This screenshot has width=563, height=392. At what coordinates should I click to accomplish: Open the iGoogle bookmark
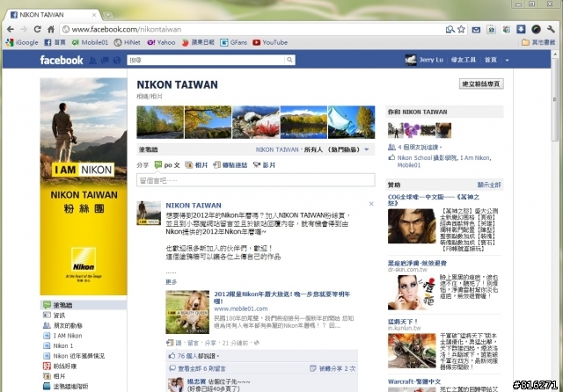click(x=22, y=42)
